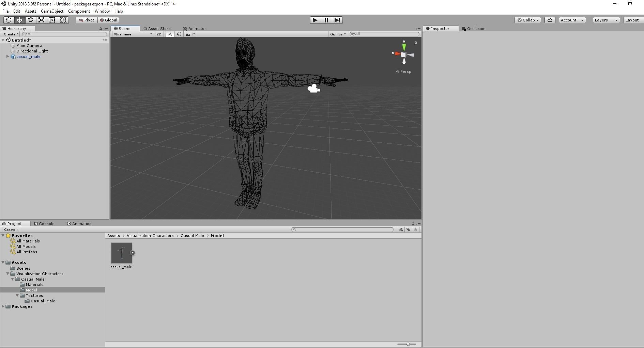Select the Hand tool
Image resolution: width=644 pixels, height=348 pixels.
[8, 20]
